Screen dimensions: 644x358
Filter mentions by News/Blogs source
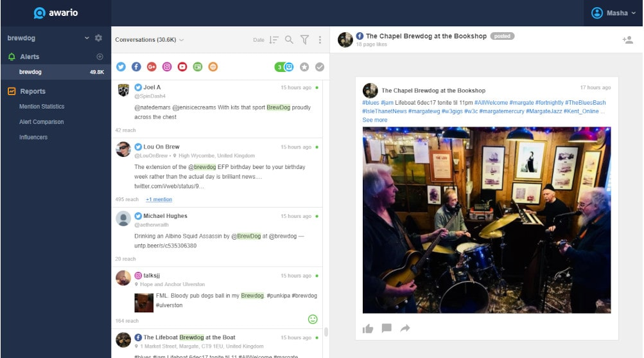click(x=198, y=67)
